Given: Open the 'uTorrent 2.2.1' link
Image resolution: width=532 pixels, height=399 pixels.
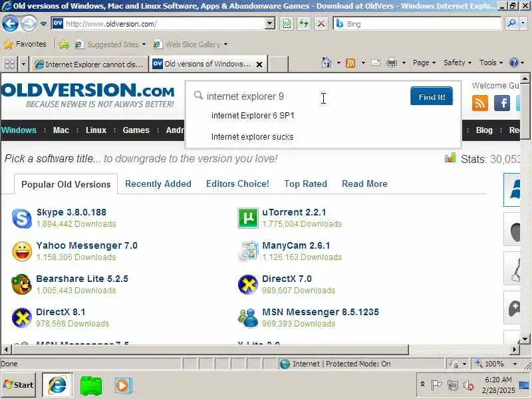Looking at the screenshot, I should point(294,212).
